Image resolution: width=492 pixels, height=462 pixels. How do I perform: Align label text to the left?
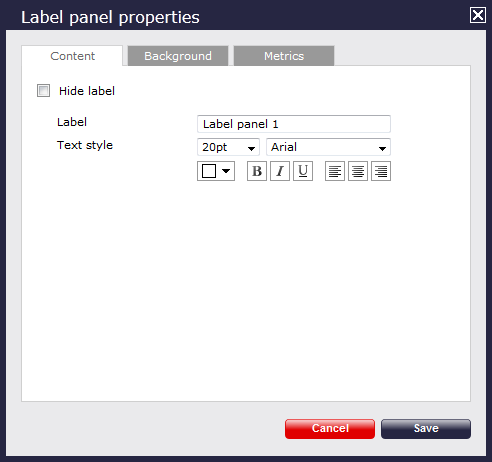click(x=335, y=171)
